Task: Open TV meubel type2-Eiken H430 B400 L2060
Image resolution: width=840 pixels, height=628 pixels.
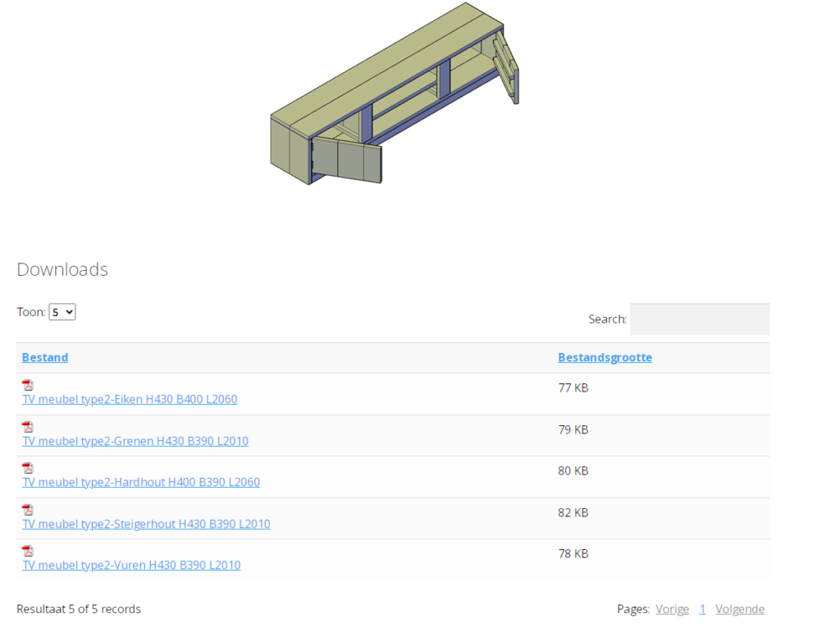Action: [130, 399]
